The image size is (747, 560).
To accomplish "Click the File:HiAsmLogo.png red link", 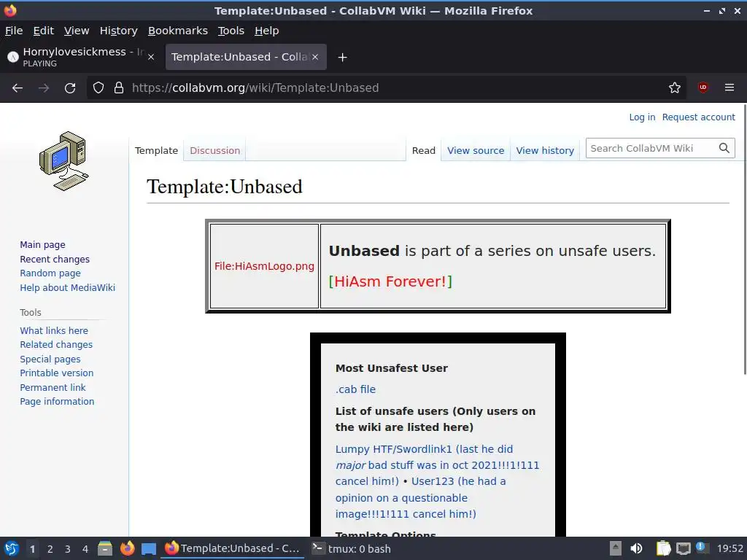I will [264, 266].
